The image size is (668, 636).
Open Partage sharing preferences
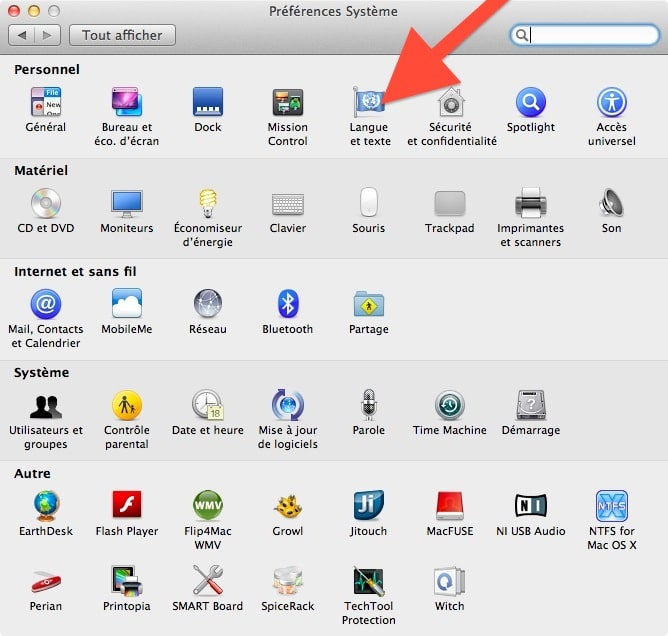[369, 304]
